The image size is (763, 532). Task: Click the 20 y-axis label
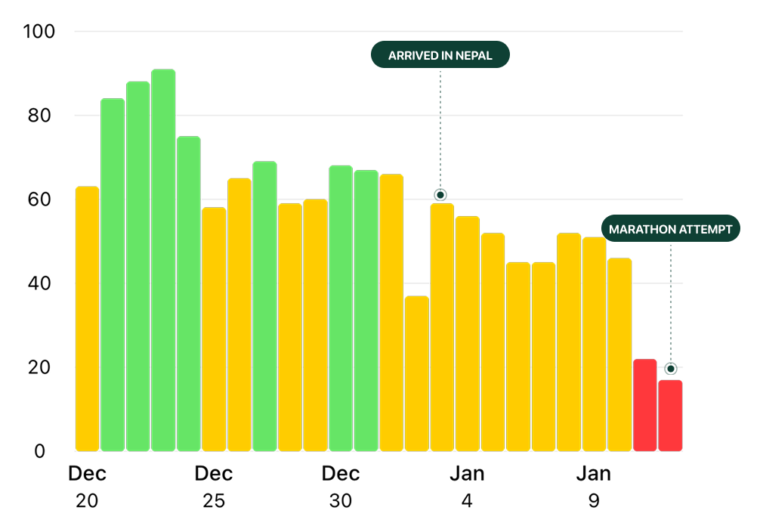pos(39,367)
